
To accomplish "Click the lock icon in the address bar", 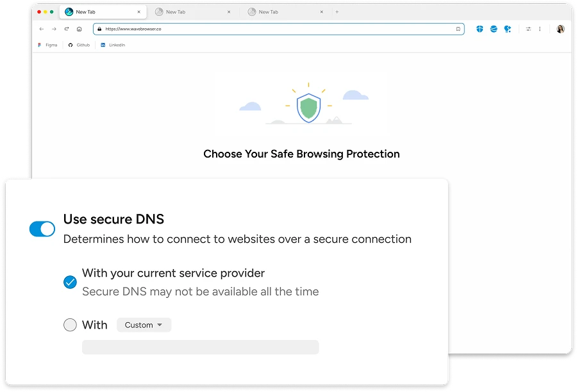I will pos(98,29).
